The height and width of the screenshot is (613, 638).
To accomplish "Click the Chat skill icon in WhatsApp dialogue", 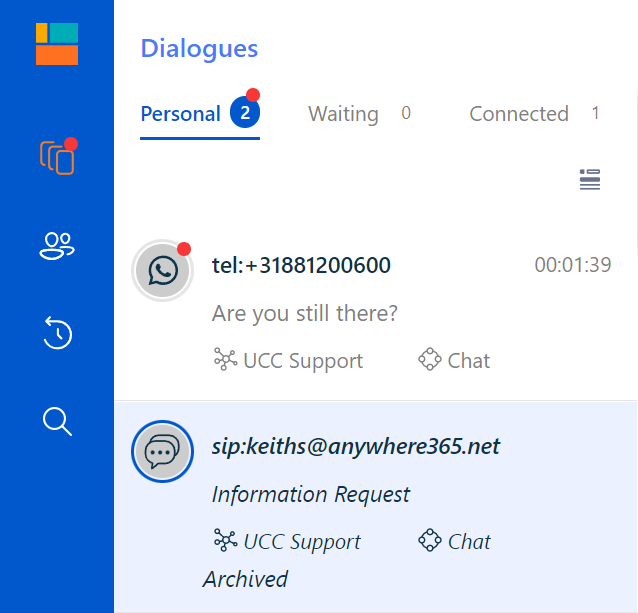I will pyautogui.click(x=430, y=359).
